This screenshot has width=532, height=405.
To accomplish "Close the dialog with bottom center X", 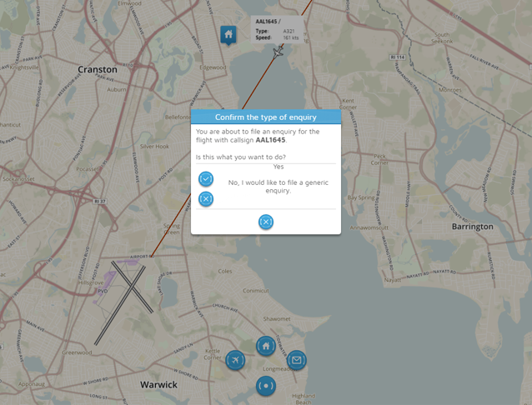I will click(x=265, y=222).
